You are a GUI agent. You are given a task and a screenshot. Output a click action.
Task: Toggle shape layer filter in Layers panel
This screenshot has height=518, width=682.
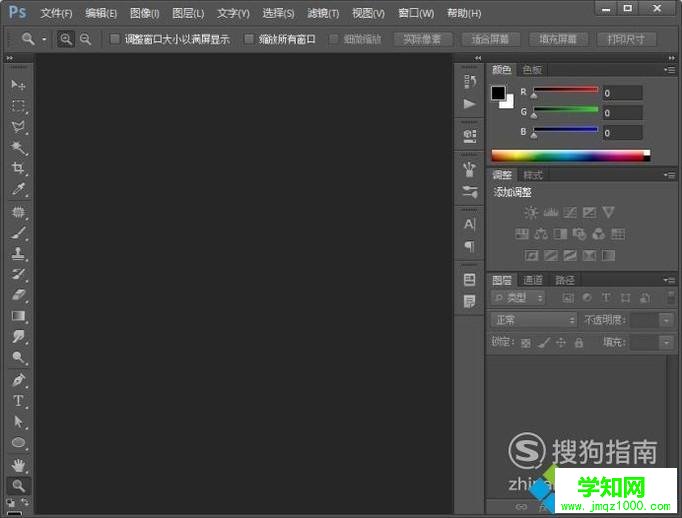click(625, 298)
